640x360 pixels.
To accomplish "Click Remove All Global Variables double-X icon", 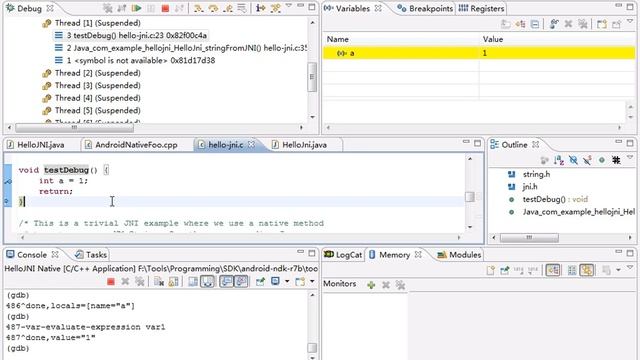I will [583, 24].
